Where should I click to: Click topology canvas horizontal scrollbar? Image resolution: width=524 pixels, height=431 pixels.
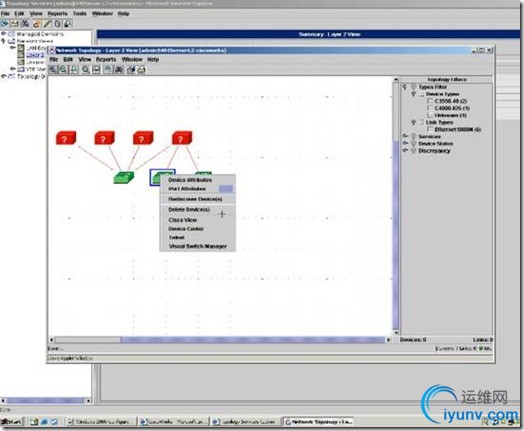click(221, 340)
